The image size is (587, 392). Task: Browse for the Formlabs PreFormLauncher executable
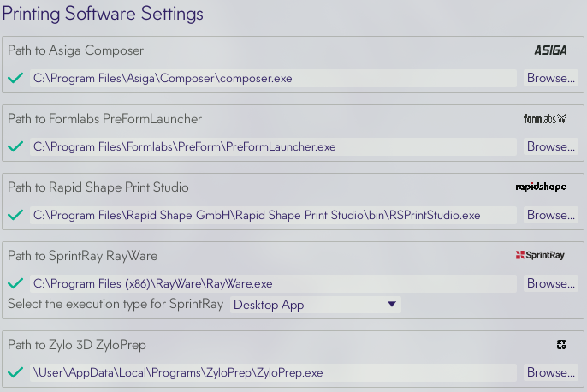(551, 146)
